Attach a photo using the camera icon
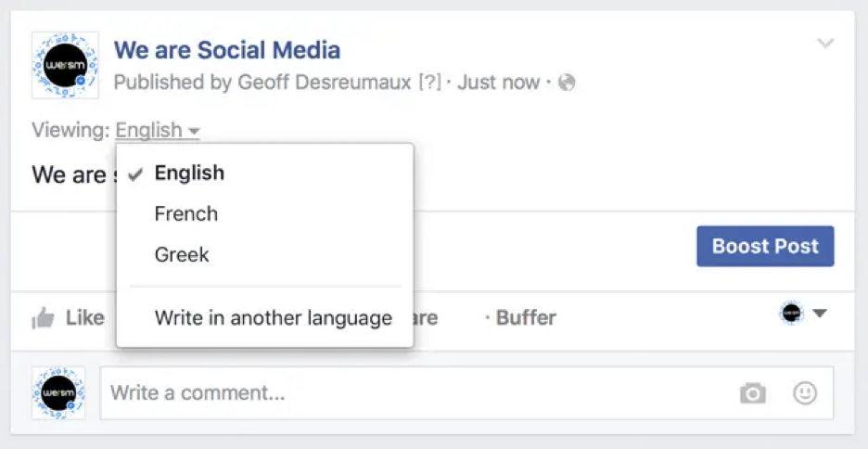Screen dimensions: 868x449 click(x=753, y=393)
